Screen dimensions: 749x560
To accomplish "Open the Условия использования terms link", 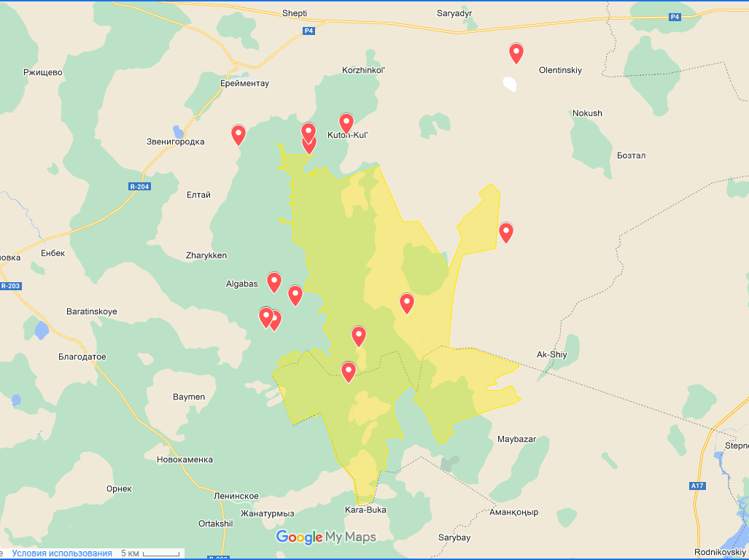I will [x=62, y=553].
